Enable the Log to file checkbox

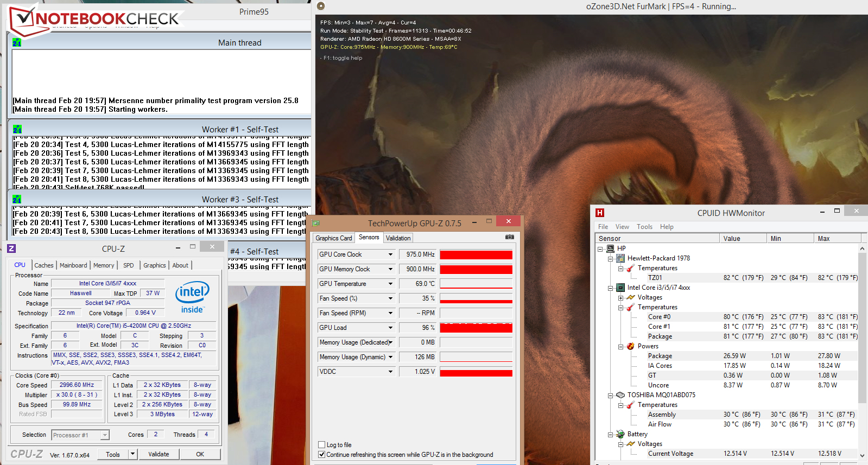point(322,445)
